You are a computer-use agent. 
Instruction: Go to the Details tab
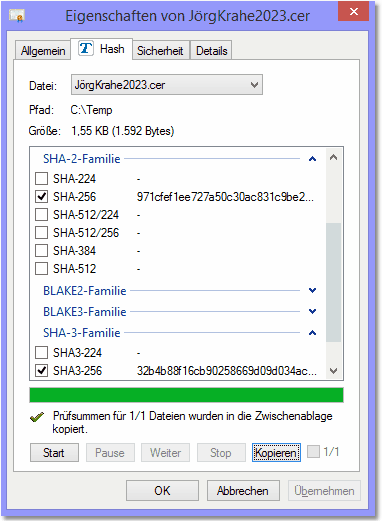(212, 51)
